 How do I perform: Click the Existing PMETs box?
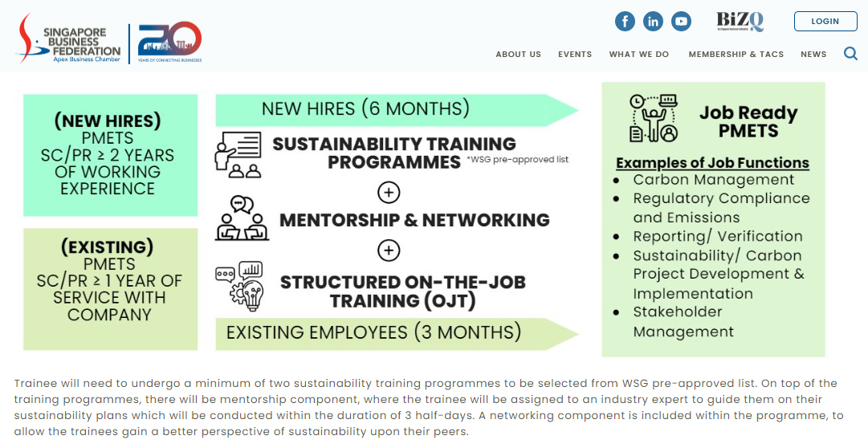click(110, 289)
